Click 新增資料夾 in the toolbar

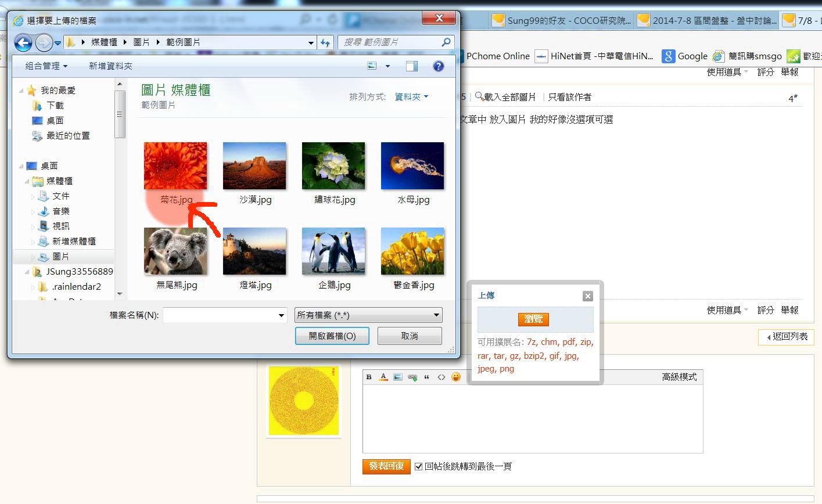110,66
